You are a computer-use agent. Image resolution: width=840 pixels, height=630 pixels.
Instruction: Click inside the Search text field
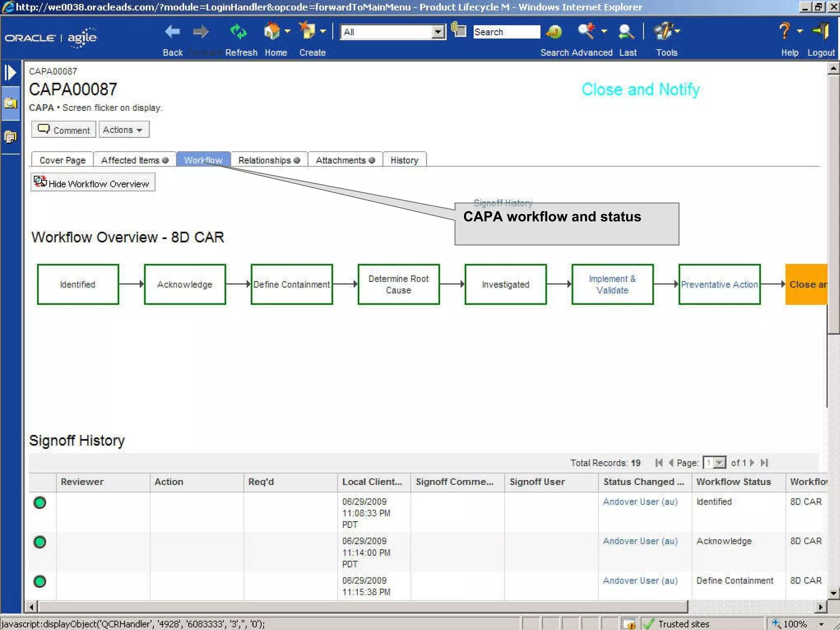506,32
